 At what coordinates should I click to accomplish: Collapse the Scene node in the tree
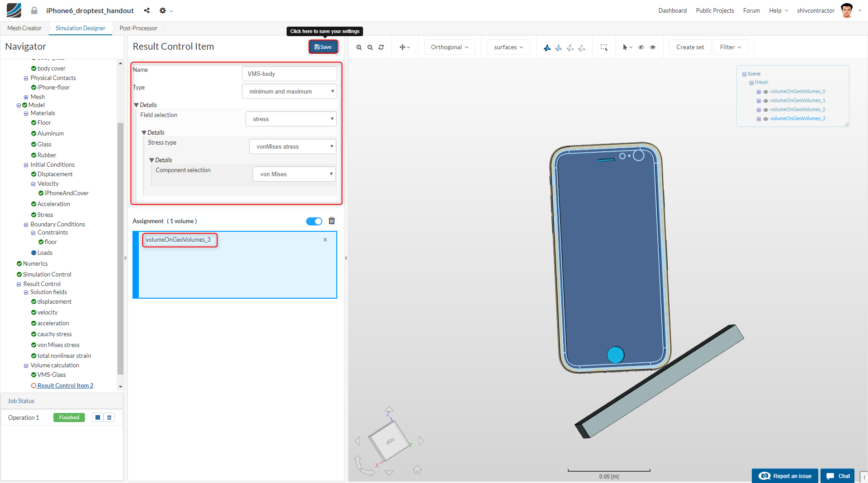(744, 74)
